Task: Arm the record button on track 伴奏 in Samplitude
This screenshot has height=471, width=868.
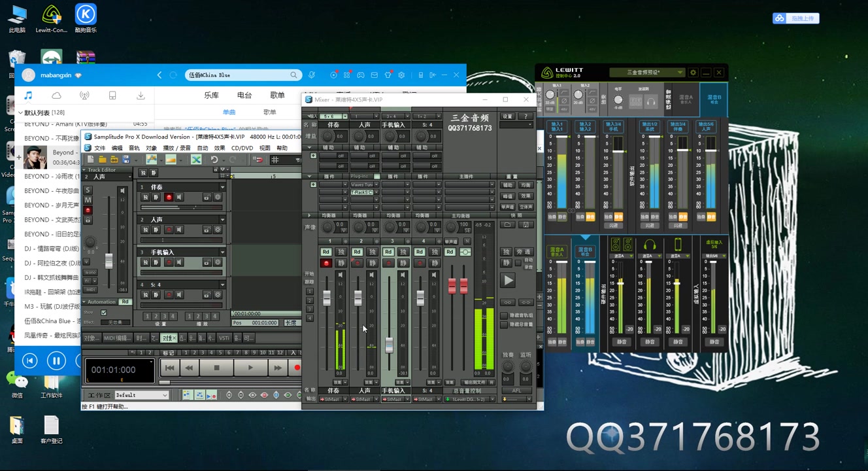Action: (169, 197)
